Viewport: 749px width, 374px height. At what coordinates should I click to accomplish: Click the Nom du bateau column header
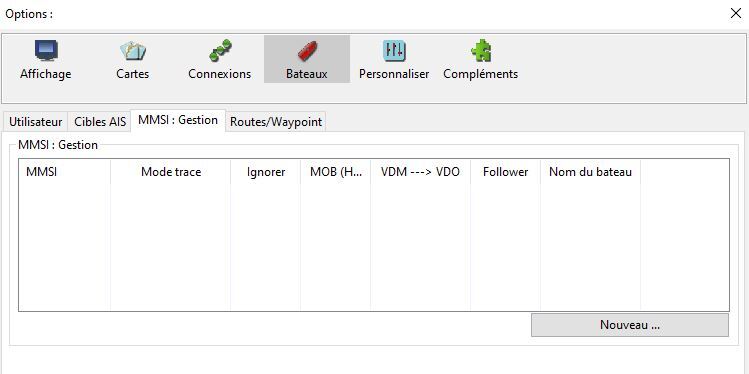pos(590,172)
